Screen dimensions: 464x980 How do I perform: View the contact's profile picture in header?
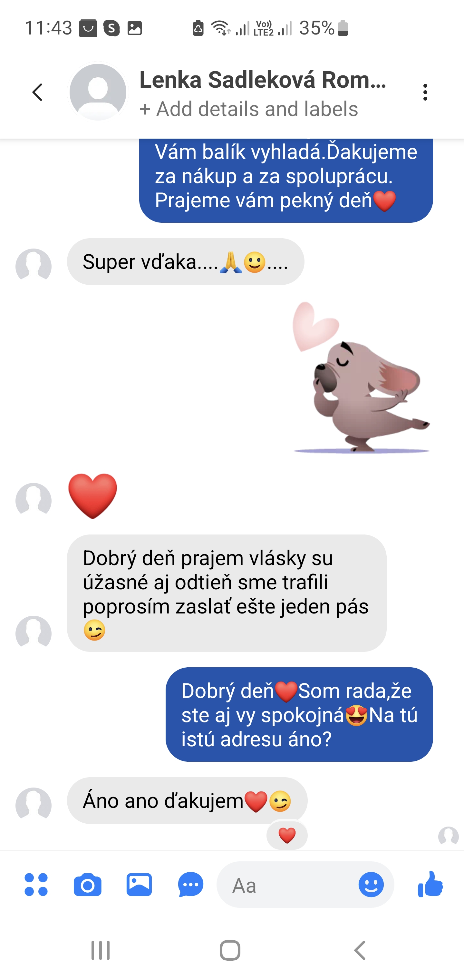(98, 92)
